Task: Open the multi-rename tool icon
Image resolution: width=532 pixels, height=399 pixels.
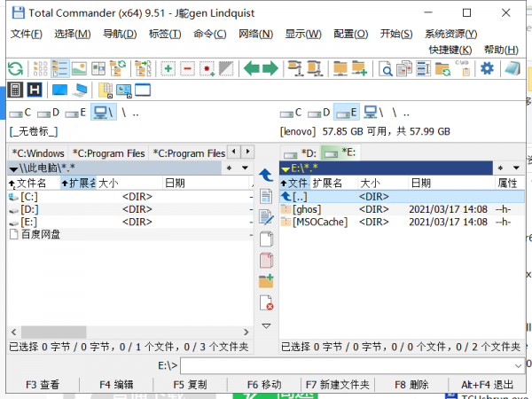Action: coord(424,69)
